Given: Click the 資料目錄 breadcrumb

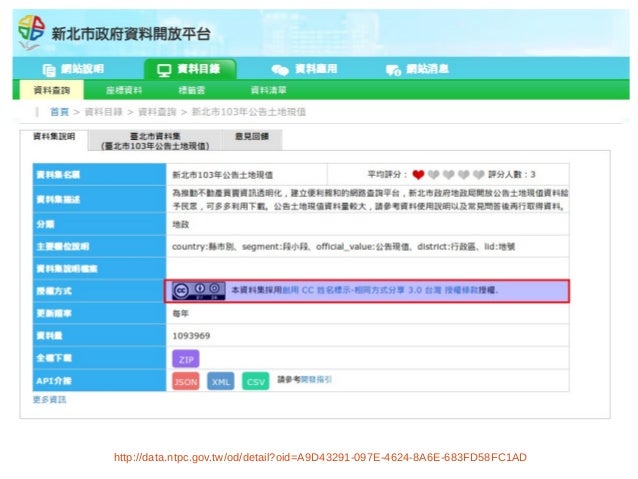Looking at the screenshot, I should tap(103, 112).
